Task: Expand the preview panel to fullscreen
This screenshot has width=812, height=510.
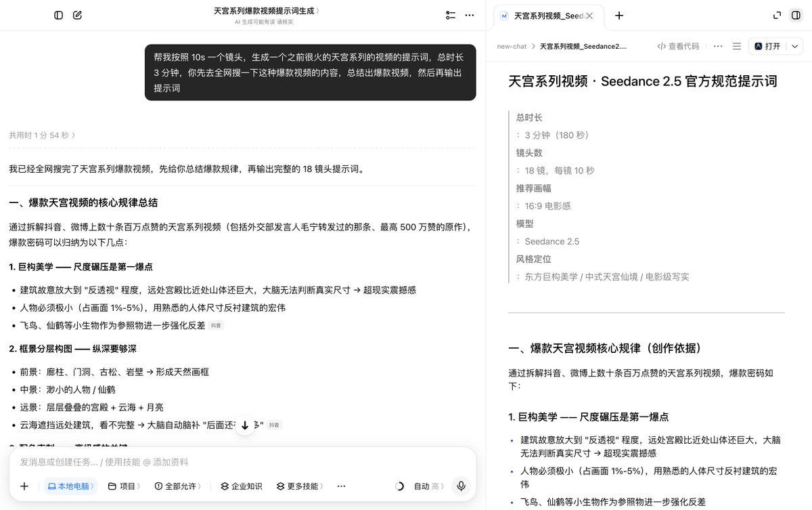Action: pos(777,16)
